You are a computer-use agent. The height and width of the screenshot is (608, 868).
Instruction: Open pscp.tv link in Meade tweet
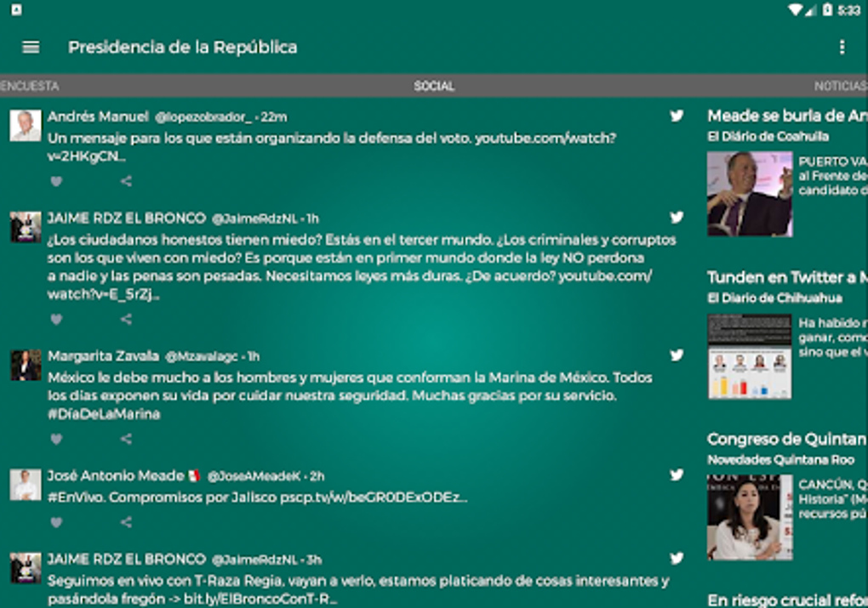coord(374,497)
